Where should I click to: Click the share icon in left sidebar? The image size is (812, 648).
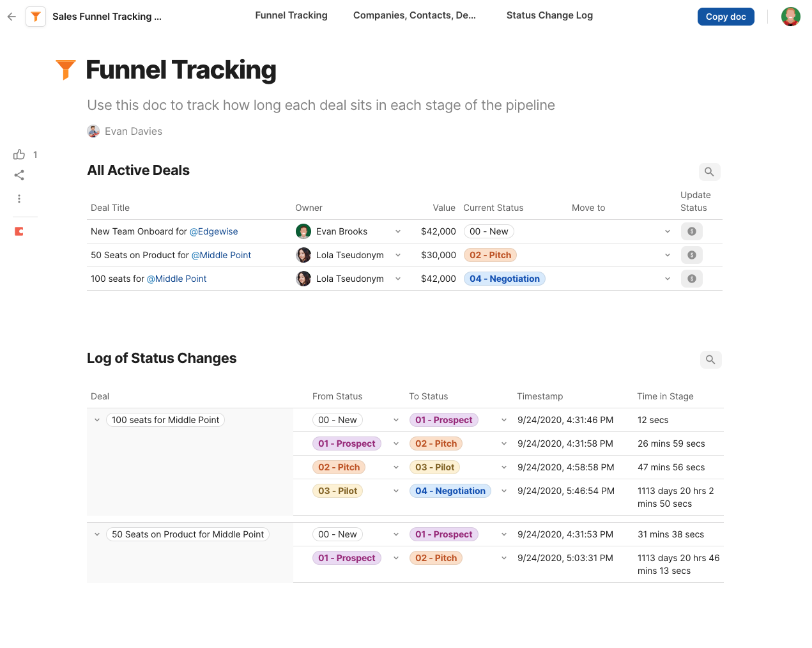(19, 175)
